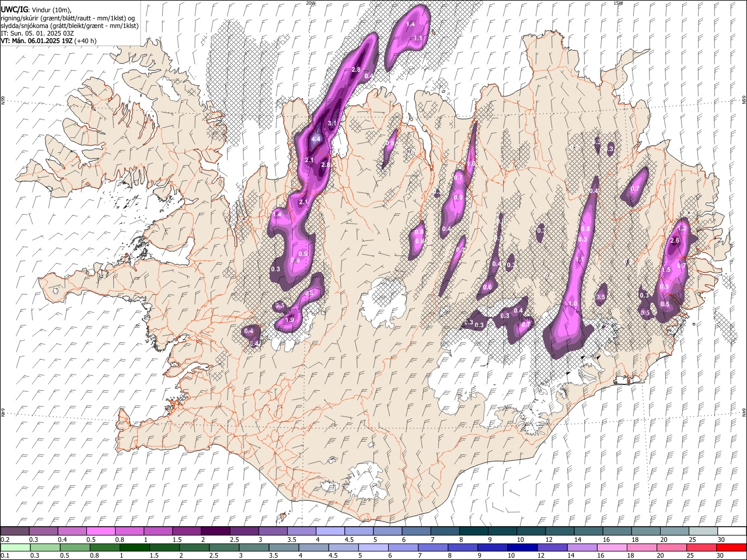
Task: Click the '15W' longitude label at top
Action: pyautogui.click(x=618, y=3)
